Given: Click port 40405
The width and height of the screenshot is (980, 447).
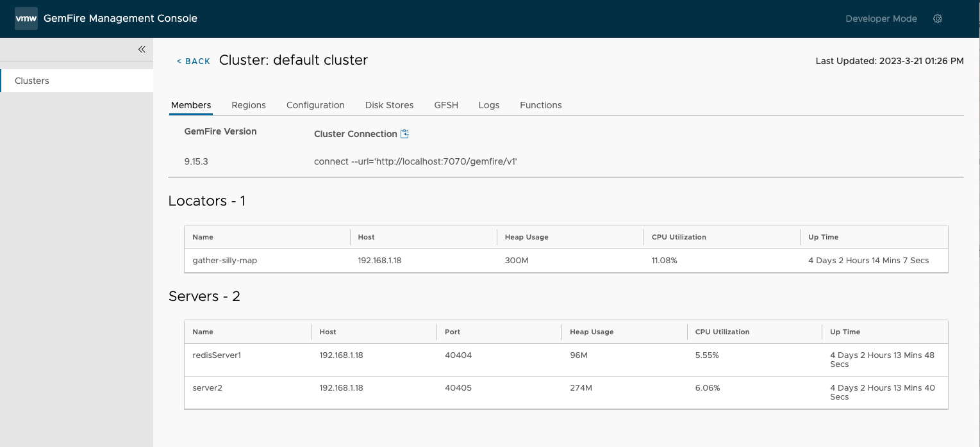Looking at the screenshot, I should pyautogui.click(x=458, y=387).
